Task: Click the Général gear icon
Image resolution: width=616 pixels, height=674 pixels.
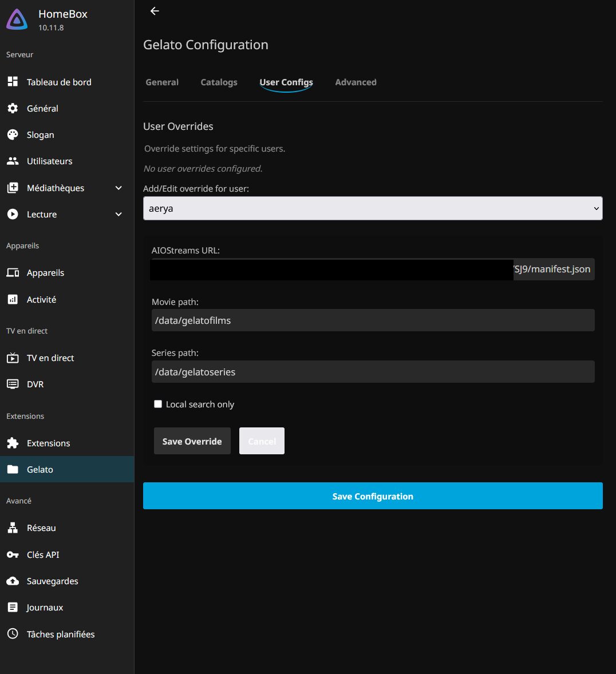Action: 13,108
